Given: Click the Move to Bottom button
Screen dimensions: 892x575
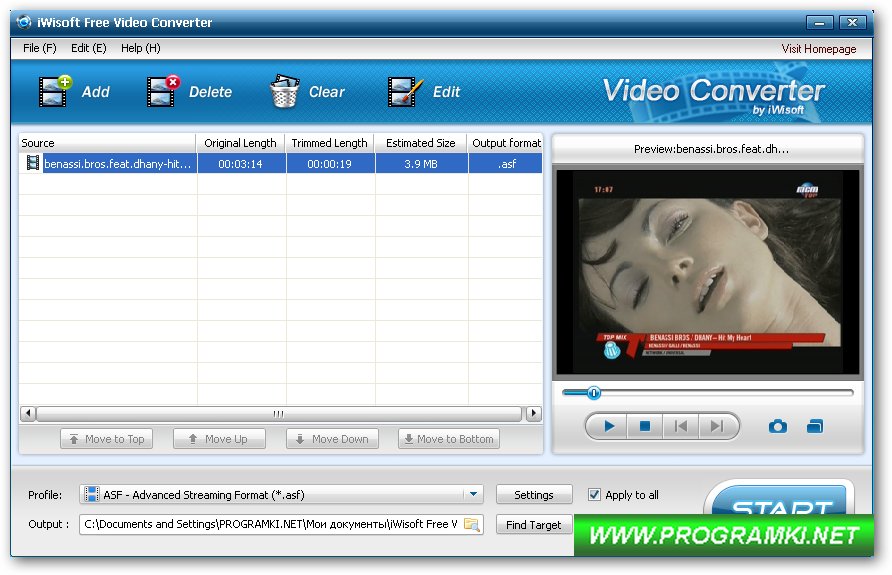Looking at the screenshot, I should click(x=449, y=439).
